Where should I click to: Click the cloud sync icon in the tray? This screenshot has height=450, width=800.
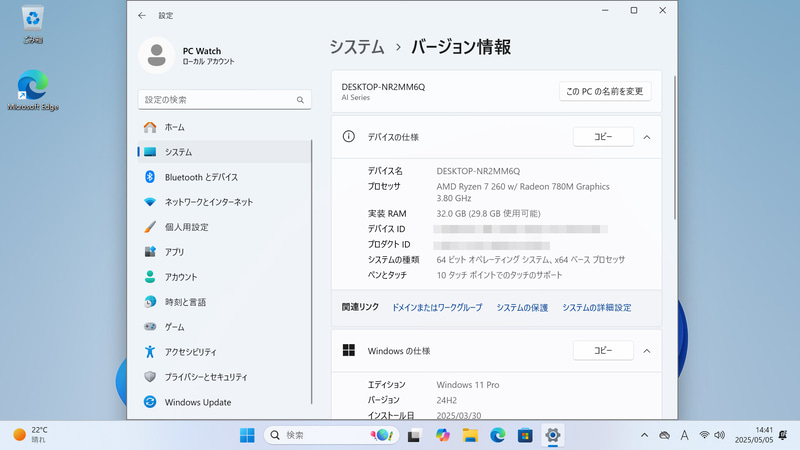pyautogui.click(x=664, y=435)
